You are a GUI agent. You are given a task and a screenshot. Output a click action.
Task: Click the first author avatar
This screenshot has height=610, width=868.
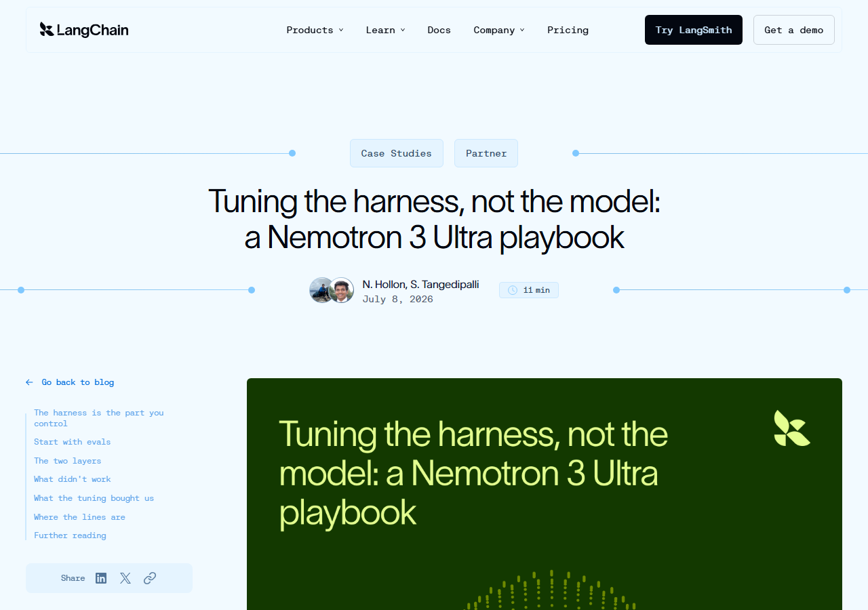pyautogui.click(x=320, y=290)
